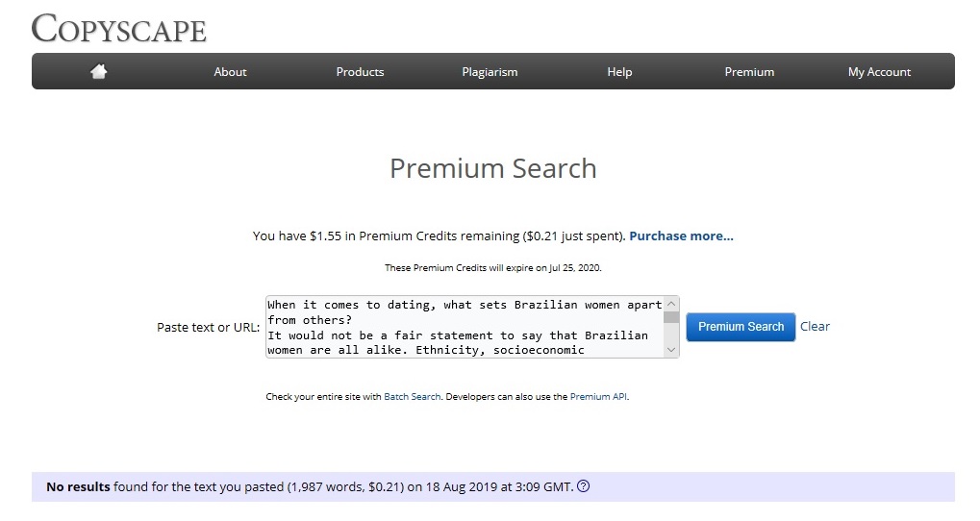The width and height of the screenshot is (980, 521).
Task: Grab the text area scrollbar thumb
Action: [671, 316]
